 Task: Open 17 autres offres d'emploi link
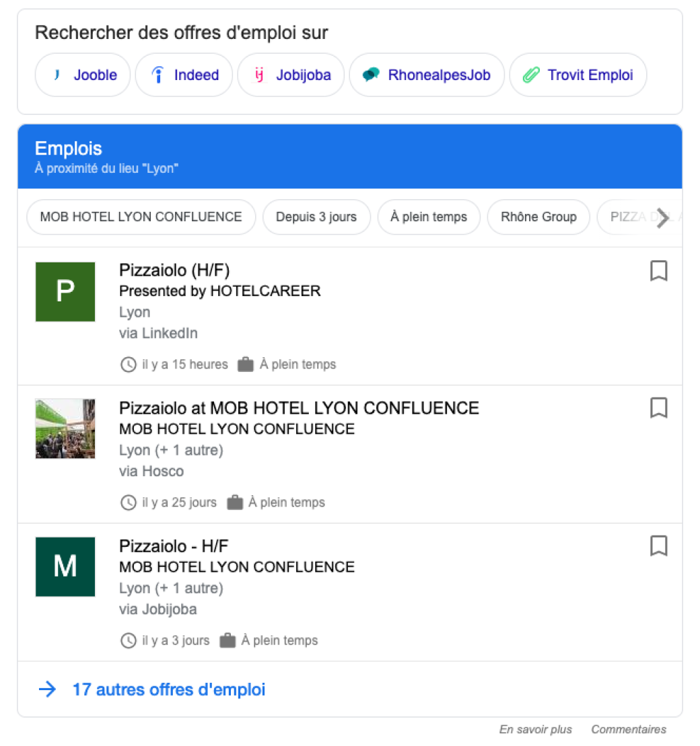click(168, 689)
